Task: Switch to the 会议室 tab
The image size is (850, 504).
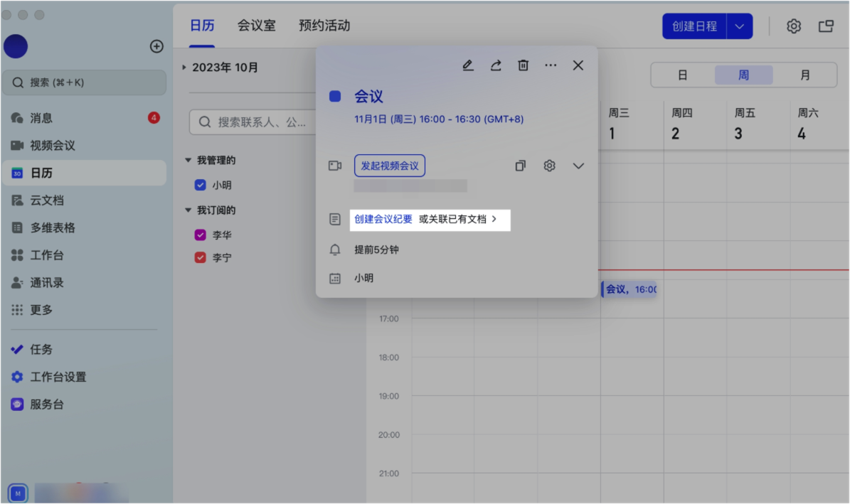Action: (x=256, y=26)
